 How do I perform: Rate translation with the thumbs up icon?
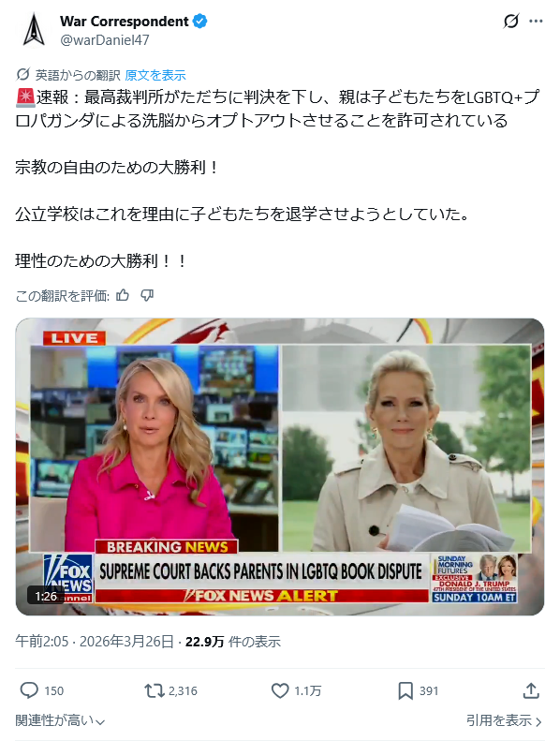123,296
